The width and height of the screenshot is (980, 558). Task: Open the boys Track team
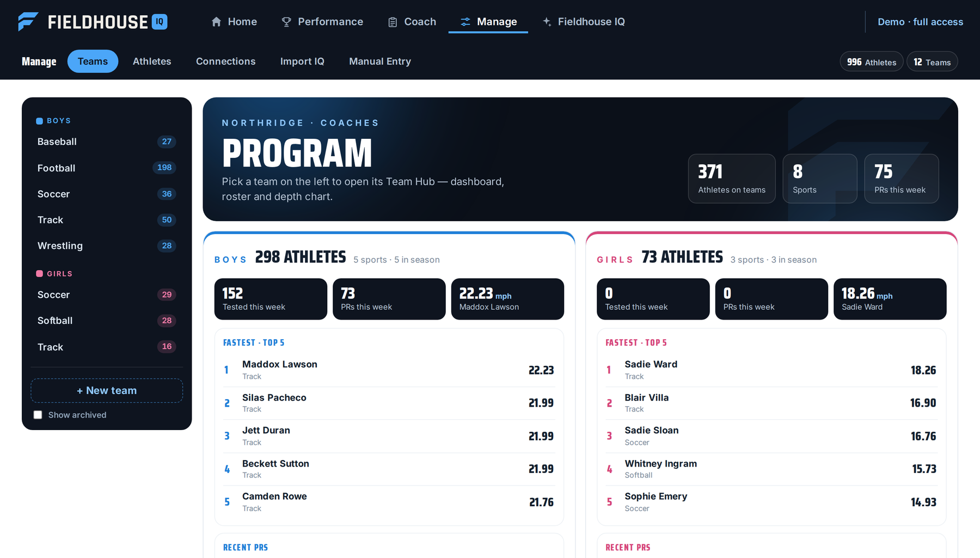pyautogui.click(x=107, y=220)
